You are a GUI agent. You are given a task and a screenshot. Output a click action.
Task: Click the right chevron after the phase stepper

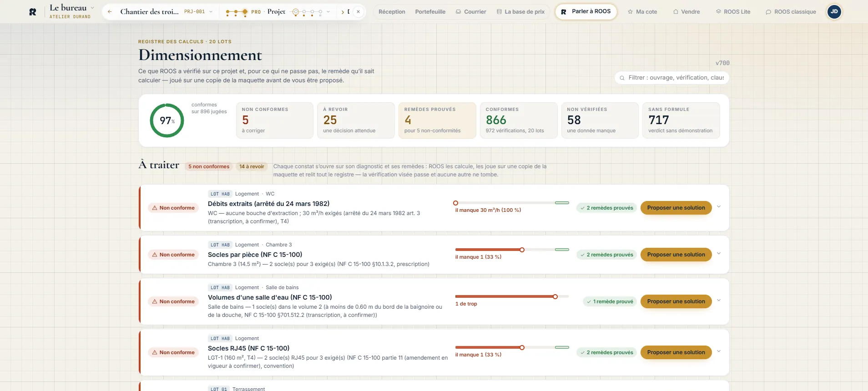343,12
